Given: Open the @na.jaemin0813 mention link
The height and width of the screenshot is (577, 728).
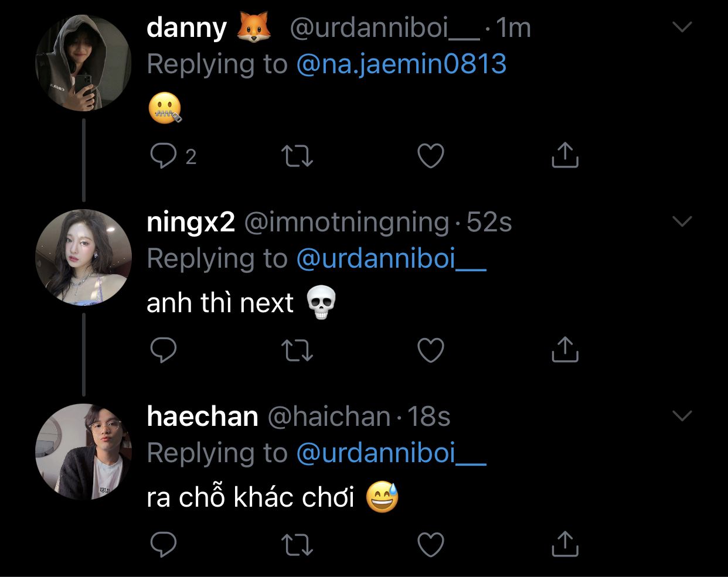Looking at the screenshot, I should tap(401, 64).
